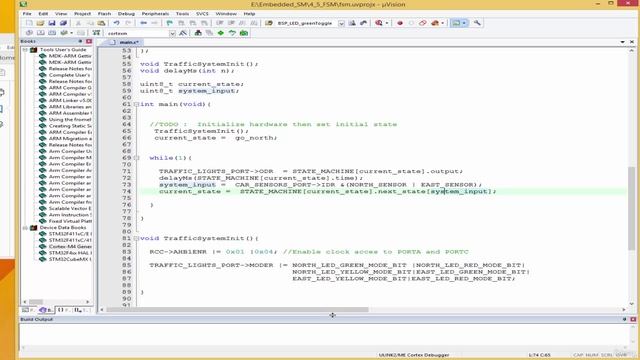The width and height of the screenshot is (640, 360).
Task: Build the target with the Build icon
Action: (40, 33)
